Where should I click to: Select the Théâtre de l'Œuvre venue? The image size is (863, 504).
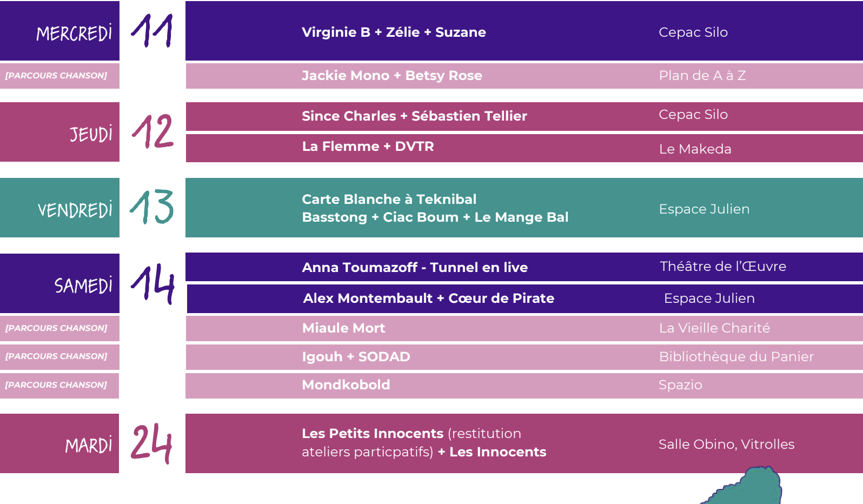[x=722, y=267]
